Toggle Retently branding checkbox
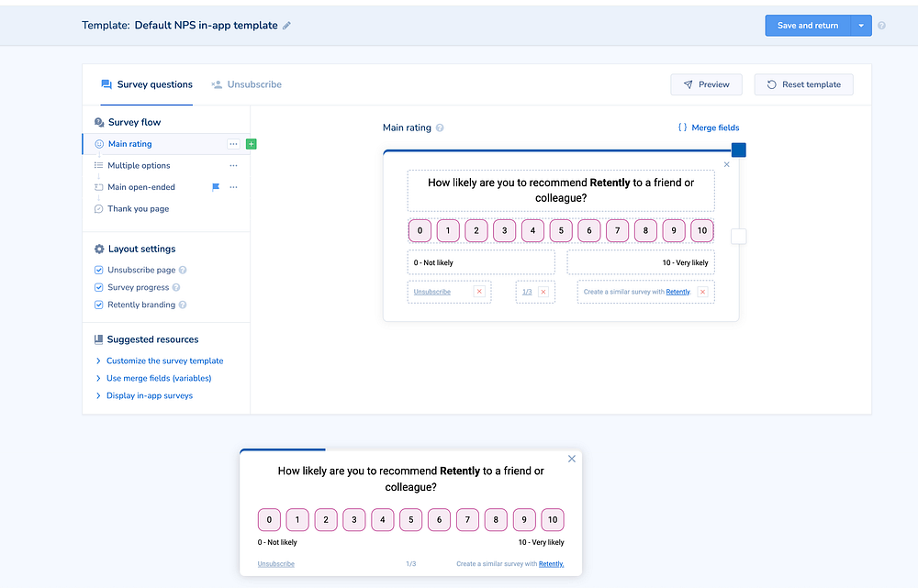The width and height of the screenshot is (918, 588). [99, 305]
